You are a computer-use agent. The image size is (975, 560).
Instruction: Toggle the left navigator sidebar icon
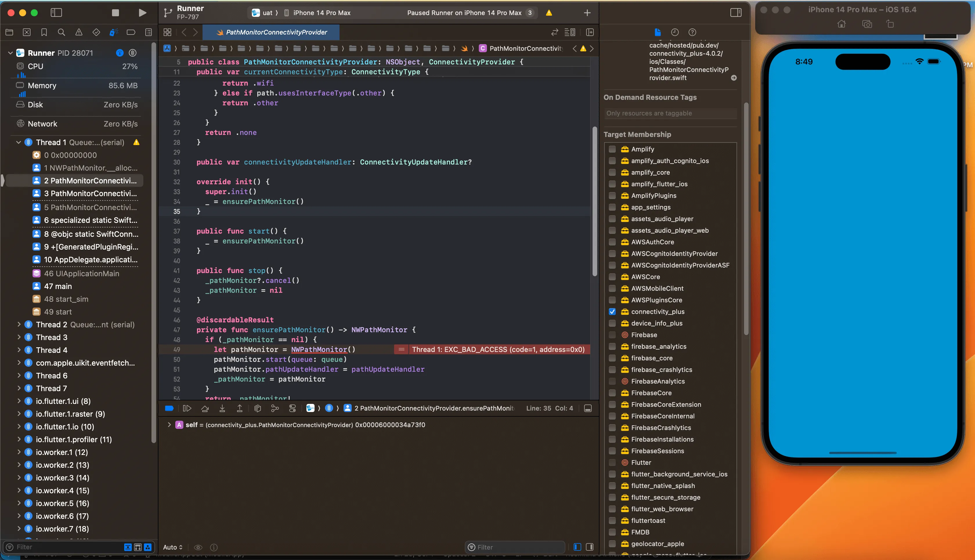pos(56,13)
